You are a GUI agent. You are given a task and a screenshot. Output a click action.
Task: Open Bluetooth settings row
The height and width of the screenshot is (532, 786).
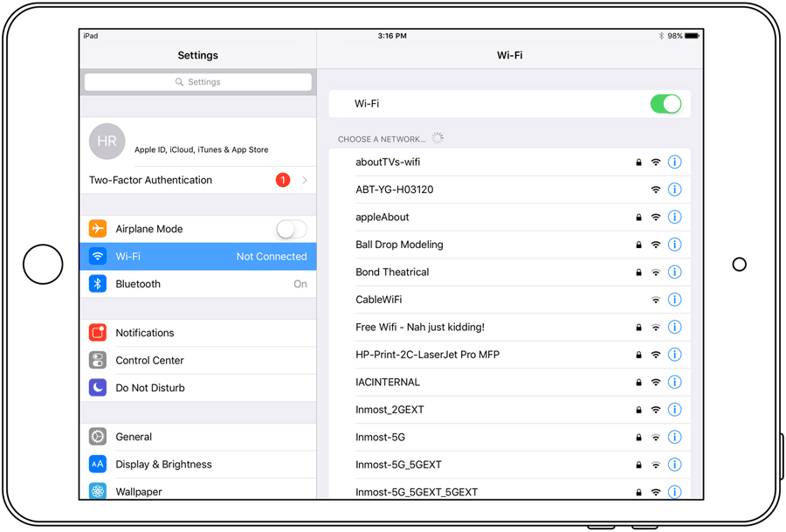coord(198,284)
